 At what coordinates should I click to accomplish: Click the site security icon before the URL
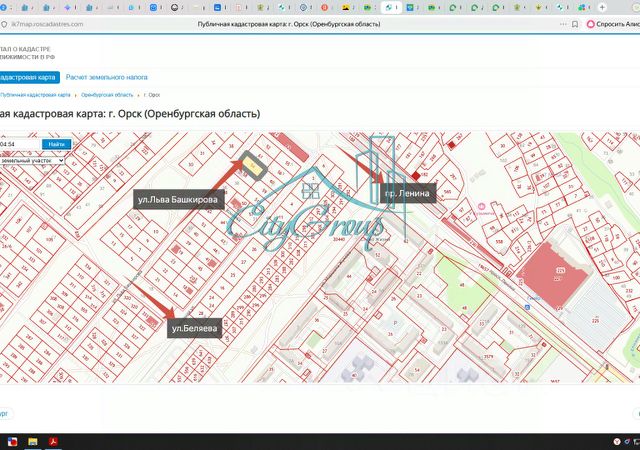(4, 25)
